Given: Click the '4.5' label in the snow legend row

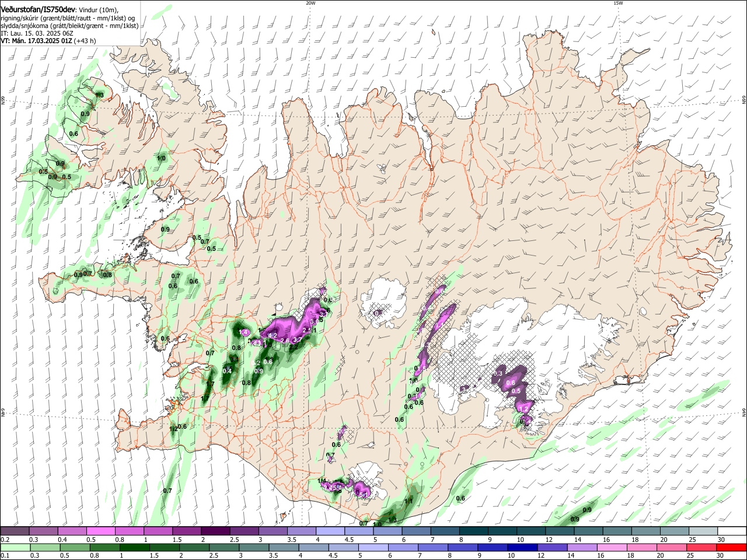Looking at the screenshot, I should (x=349, y=540).
